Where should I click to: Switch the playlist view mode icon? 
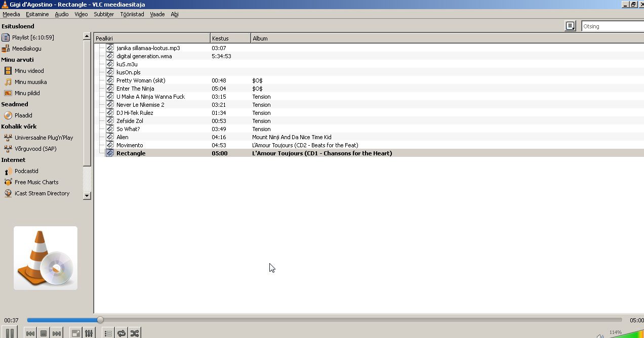coord(571,26)
